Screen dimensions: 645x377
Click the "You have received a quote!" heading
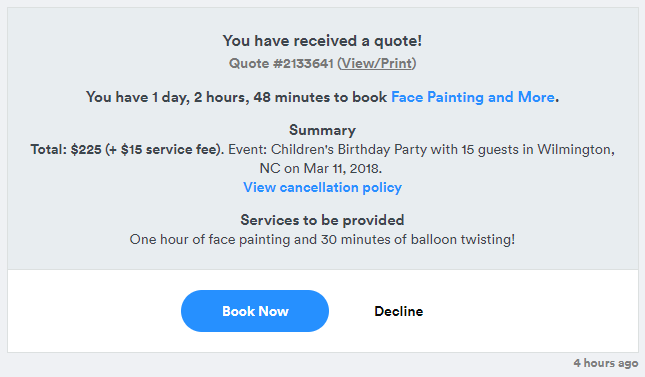(x=322, y=41)
